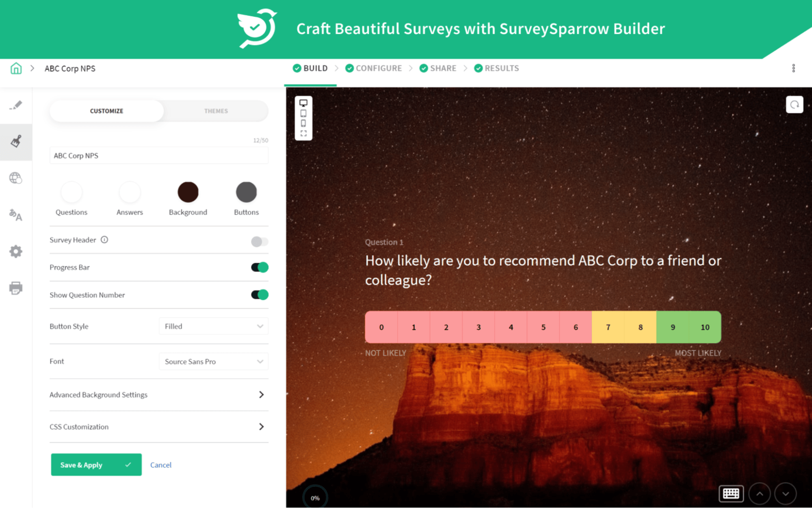Image resolution: width=812 pixels, height=508 pixels.
Task: Change the Background color swatch
Action: click(x=188, y=191)
